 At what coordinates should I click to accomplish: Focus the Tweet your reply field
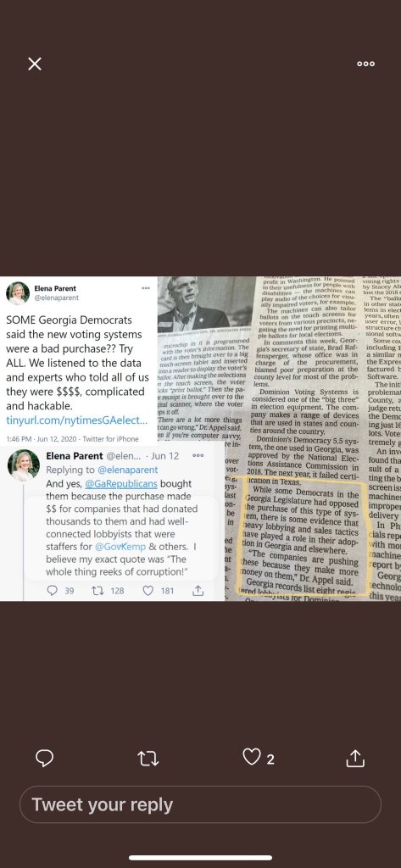(200, 804)
